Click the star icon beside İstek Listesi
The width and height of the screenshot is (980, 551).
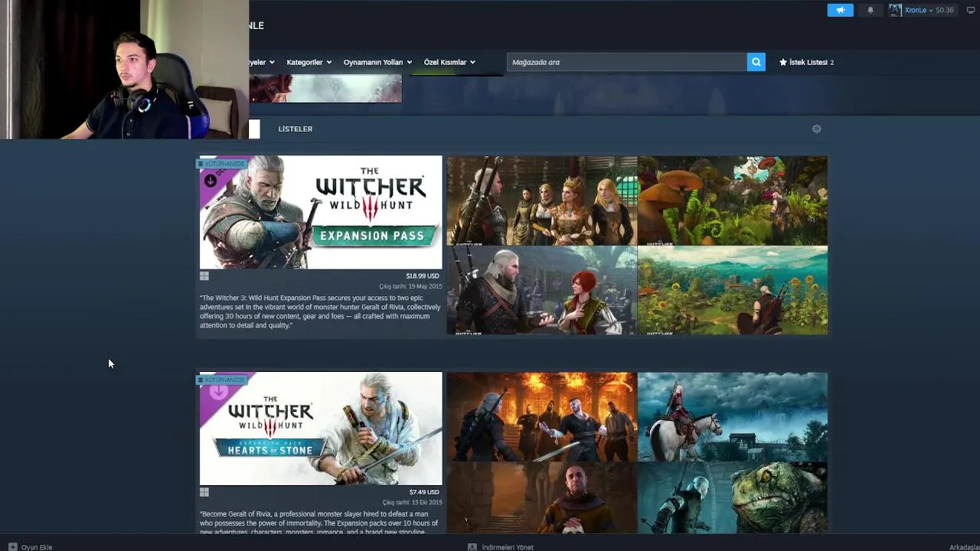(x=783, y=62)
